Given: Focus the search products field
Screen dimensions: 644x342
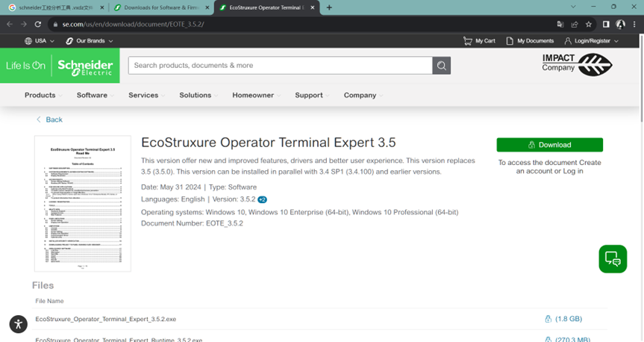Looking at the screenshot, I should pos(280,66).
